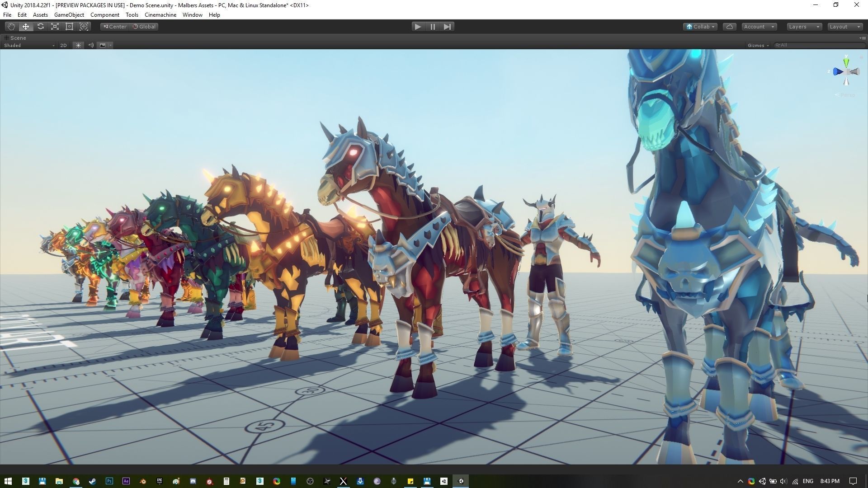Pause the game playback
This screenshot has width=868, height=488.
coord(433,27)
